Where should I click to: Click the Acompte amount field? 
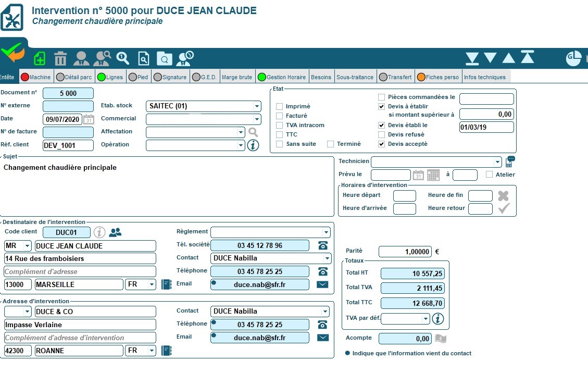click(405, 339)
